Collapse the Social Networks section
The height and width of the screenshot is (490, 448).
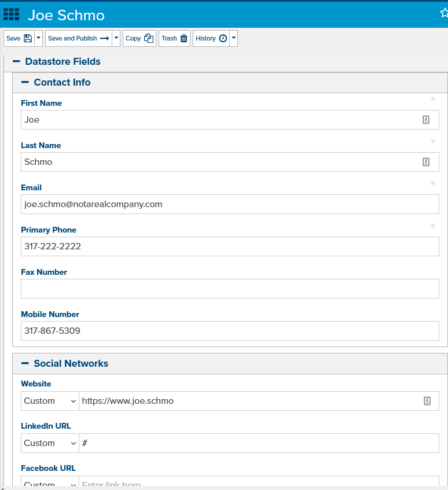point(25,363)
